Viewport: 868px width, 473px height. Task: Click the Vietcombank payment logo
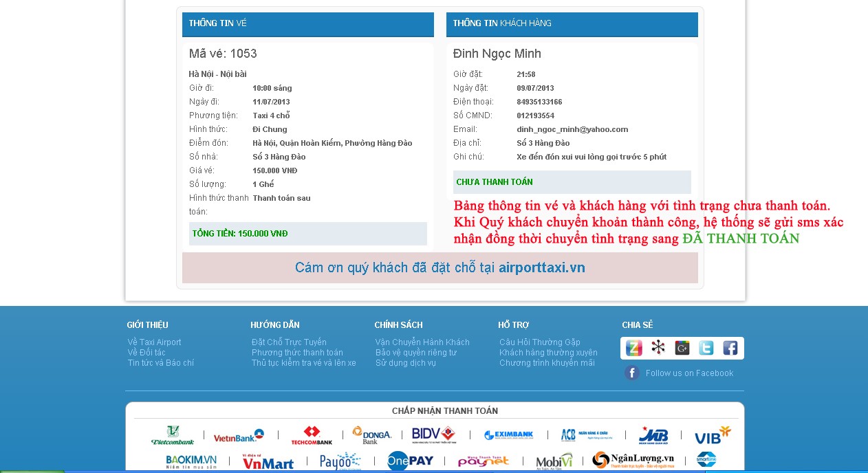pyautogui.click(x=173, y=435)
